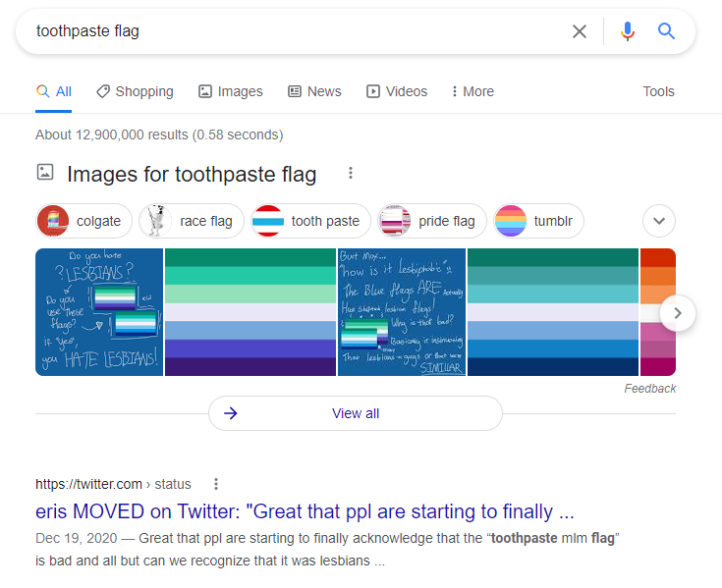Viewport: 722px width, 588px height.
Task: Click the https://twitter.com › status URL
Action: tap(113, 484)
